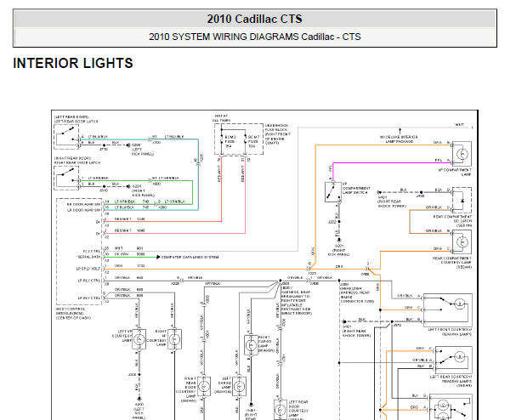Viewport: 516px width, 420px height.
Task: Click the "2010 Cadillac CTS" title
Action: click(255, 19)
